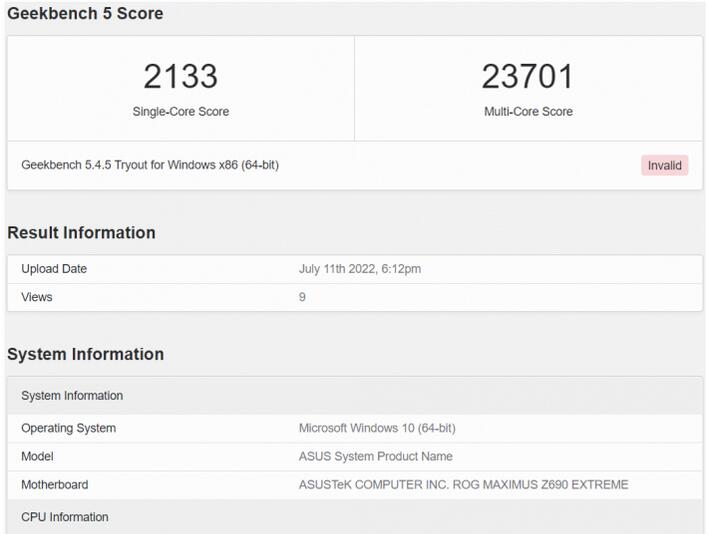Click the Geekbench 5 Score heading

click(x=85, y=14)
